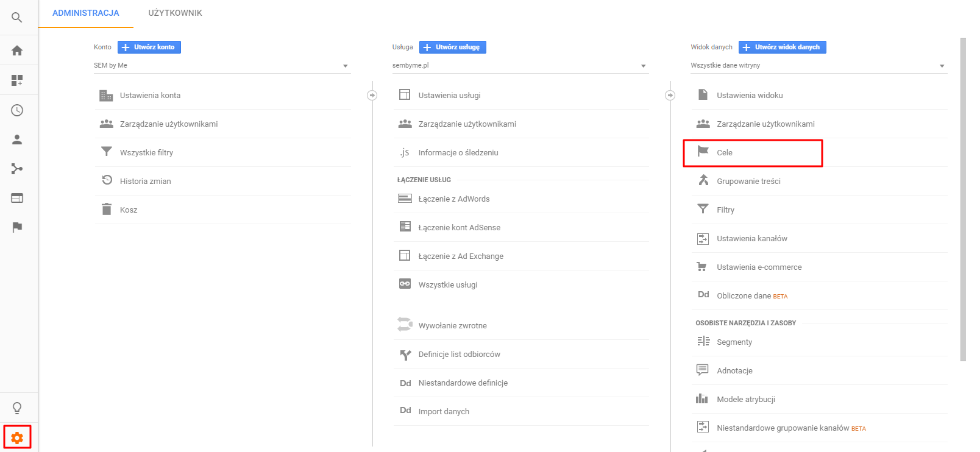The image size is (980, 452).
Task: Click the search magnifier icon in sidebar
Action: (17, 18)
